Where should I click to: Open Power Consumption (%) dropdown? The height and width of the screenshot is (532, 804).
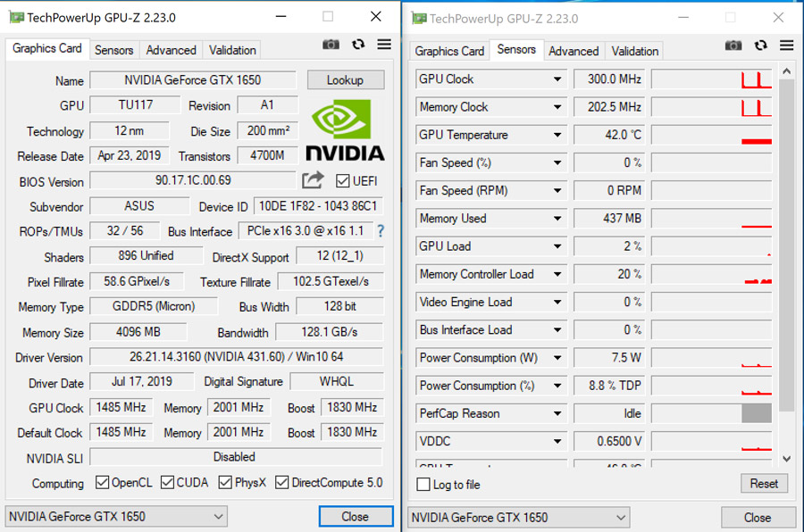coord(557,386)
